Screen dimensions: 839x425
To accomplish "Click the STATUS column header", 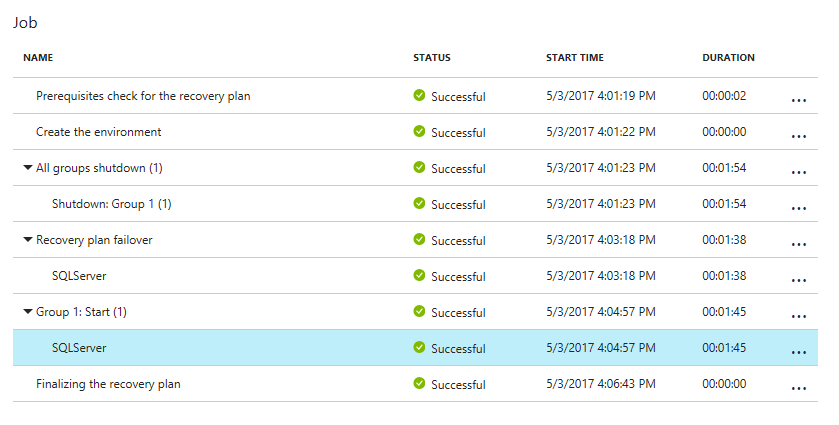I will tap(432, 58).
